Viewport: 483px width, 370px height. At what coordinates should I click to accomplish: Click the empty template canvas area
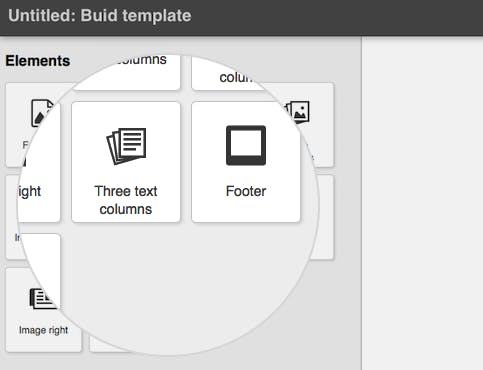422,203
